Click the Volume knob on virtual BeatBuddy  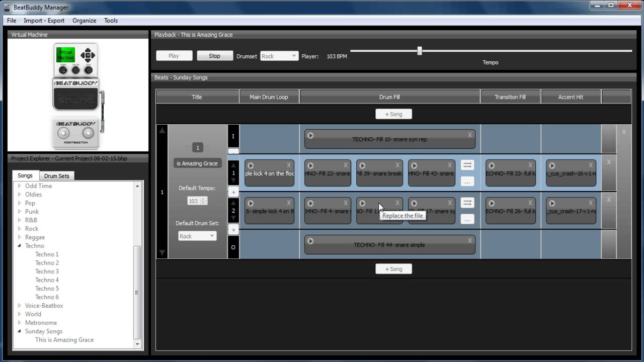(x=64, y=70)
